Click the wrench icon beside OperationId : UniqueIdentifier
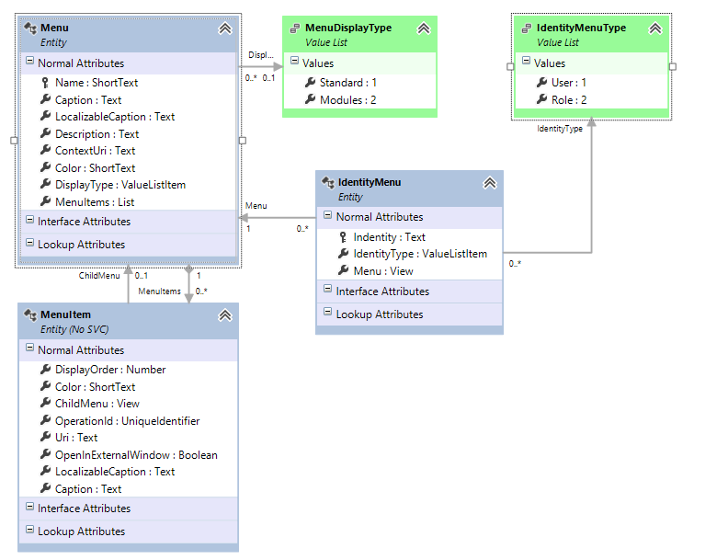 tap(46, 420)
